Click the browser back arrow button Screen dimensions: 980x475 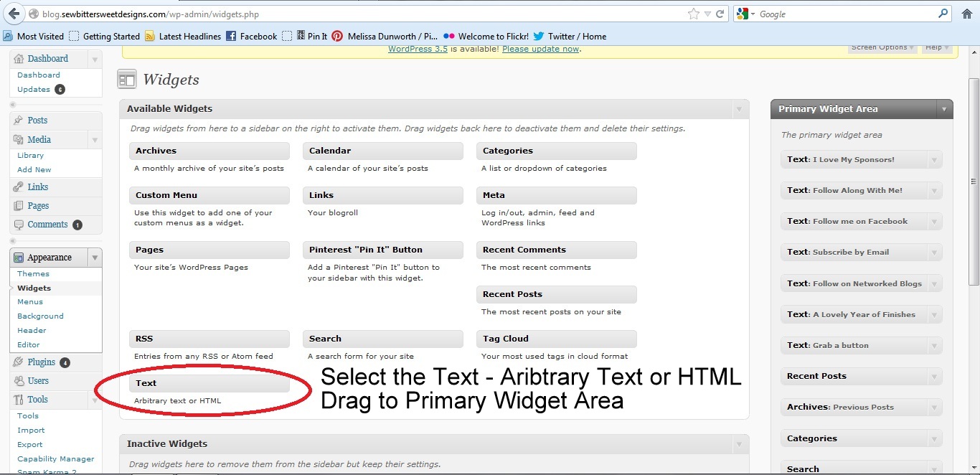tap(14, 14)
